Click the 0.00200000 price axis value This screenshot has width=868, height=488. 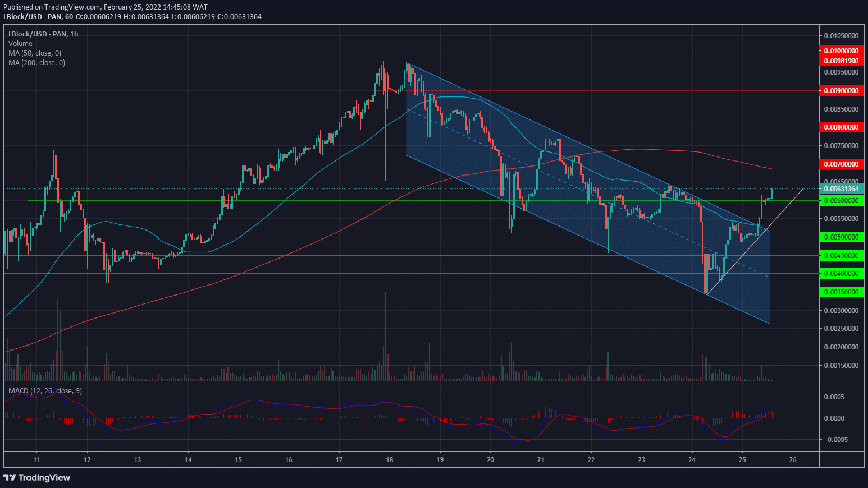(x=841, y=347)
